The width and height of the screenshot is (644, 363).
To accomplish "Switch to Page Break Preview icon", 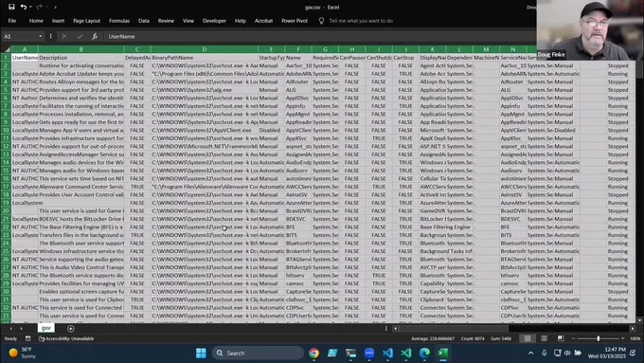I will tap(561, 338).
